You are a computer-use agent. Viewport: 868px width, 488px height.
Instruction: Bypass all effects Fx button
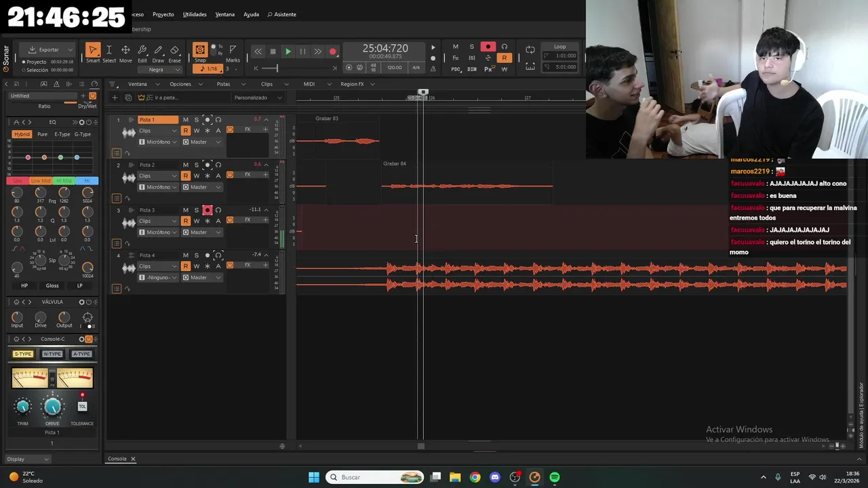456,58
